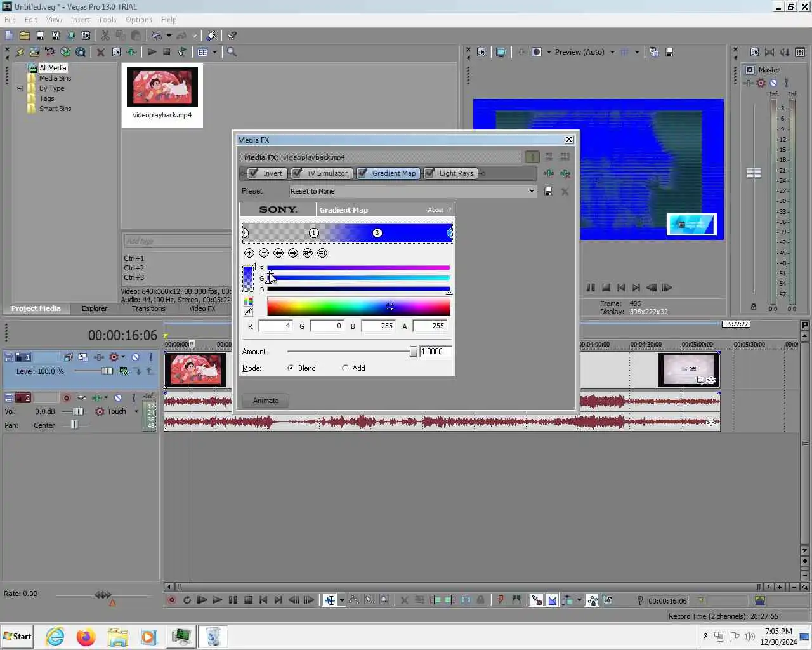Toggle the Solo exclamation icon on video track 1
The height and width of the screenshot is (650, 812).
point(151,357)
